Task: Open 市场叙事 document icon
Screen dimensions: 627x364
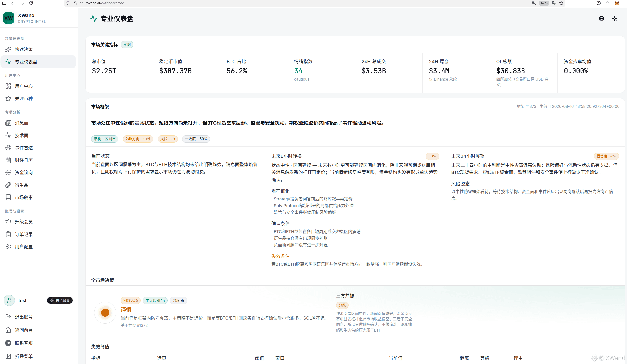Action: [8, 197]
